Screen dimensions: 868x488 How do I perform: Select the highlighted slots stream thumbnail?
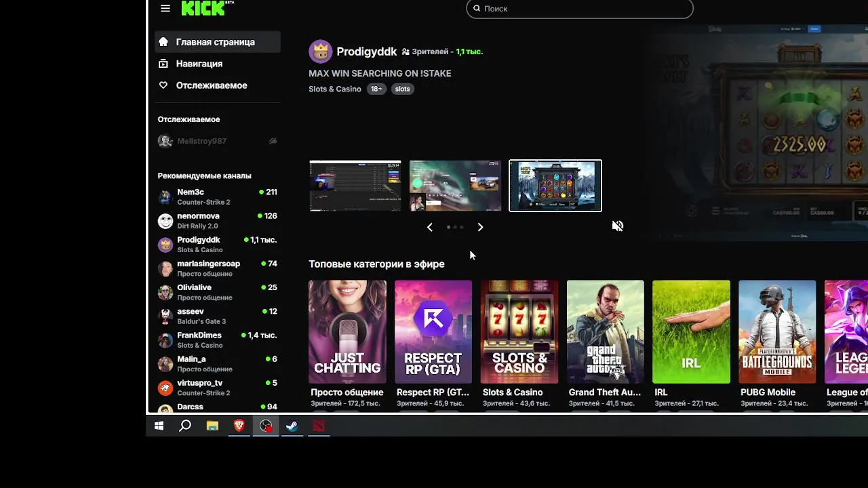(x=555, y=186)
